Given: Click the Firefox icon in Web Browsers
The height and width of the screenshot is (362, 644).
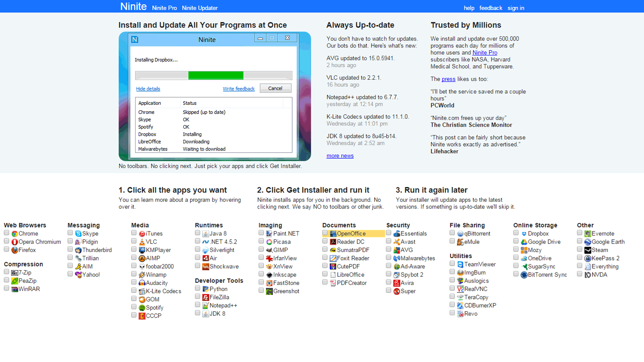Looking at the screenshot, I should tap(15, 250).
